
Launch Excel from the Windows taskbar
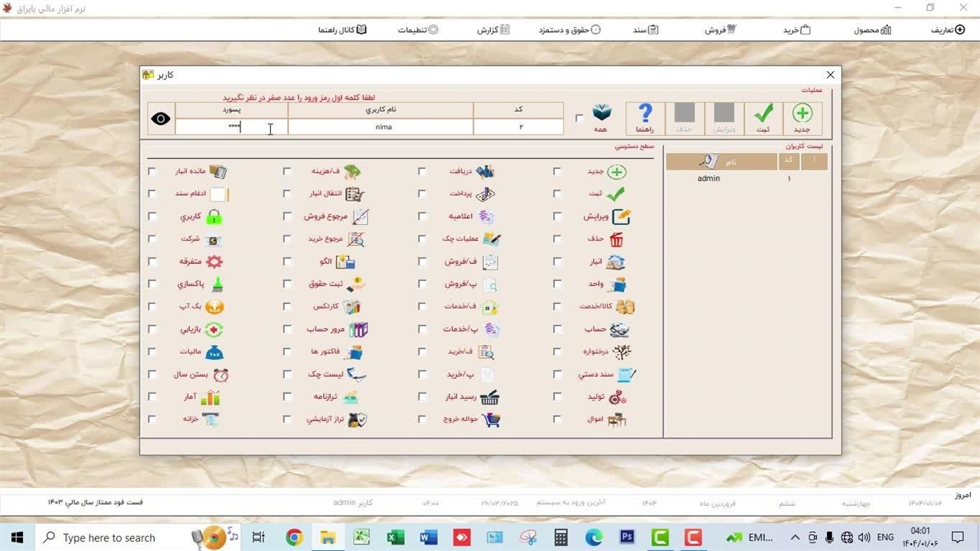point(395,537)
